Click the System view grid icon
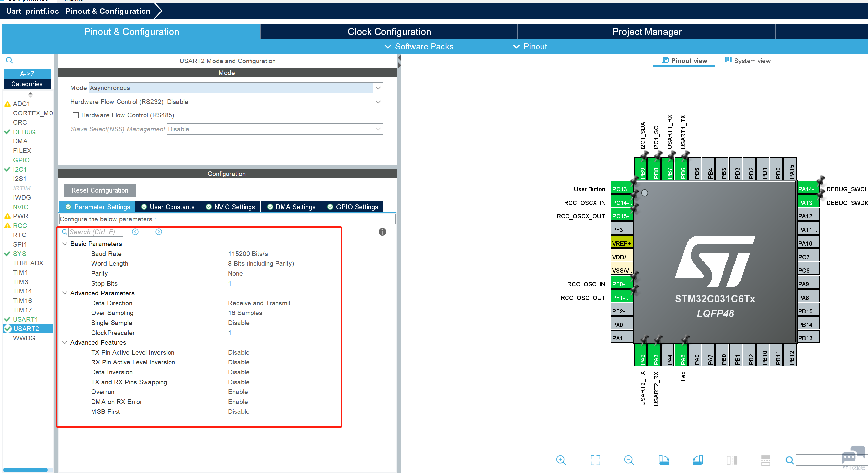 [728, 61]
